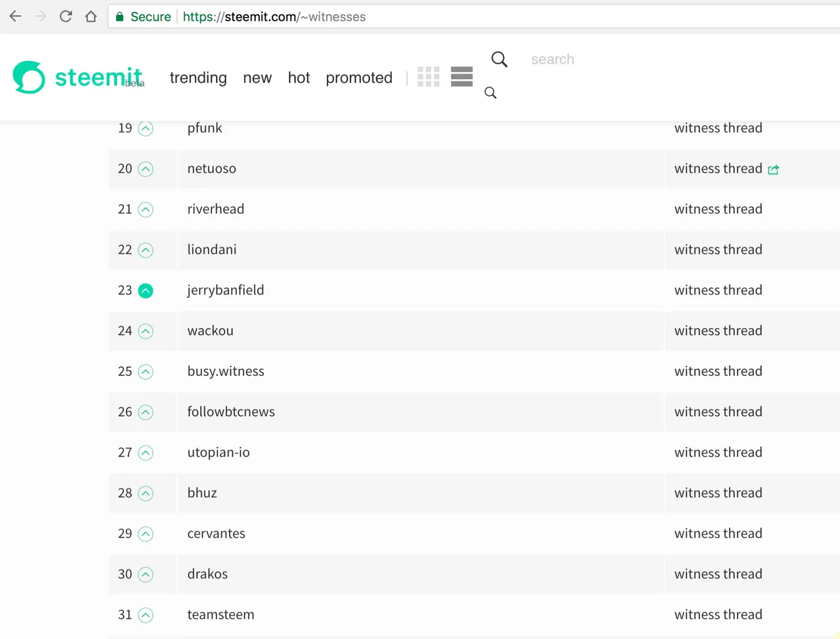The height and width of the screenshot is (639, 840).
Task: Vote for witness teamsteem arrow icon
Action: point(146,615)
